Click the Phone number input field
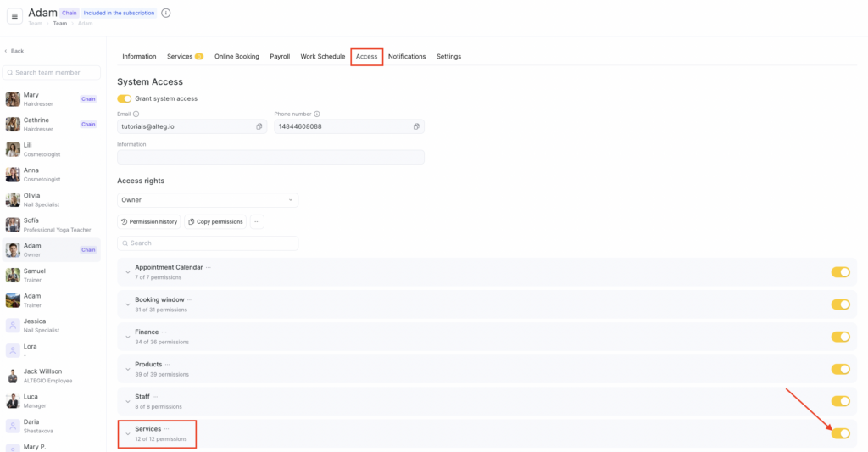Image resolution: width=868 pixels, height=452 pixels. click(349, 126)
